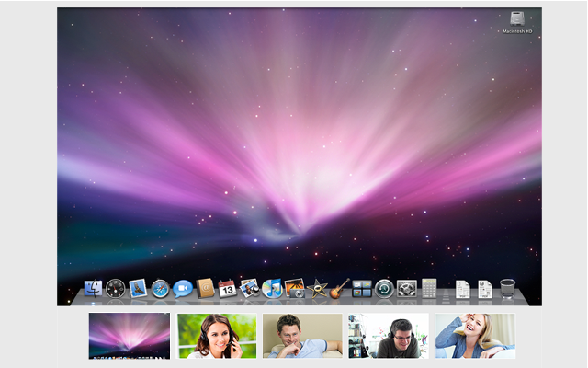Open the Mail stamp icon

[x=138, y=289]
